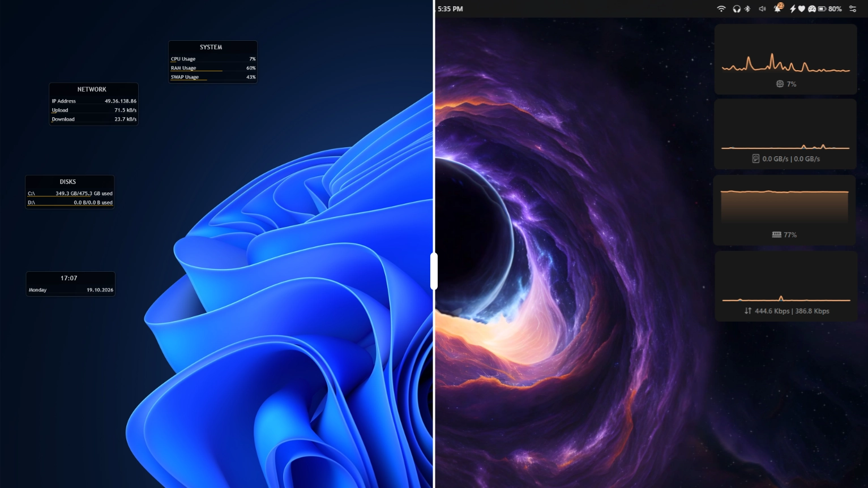This screenshot has width=868, height=488.
Task: Click the 77% memory reading
Action: click(x=790, y=235)
